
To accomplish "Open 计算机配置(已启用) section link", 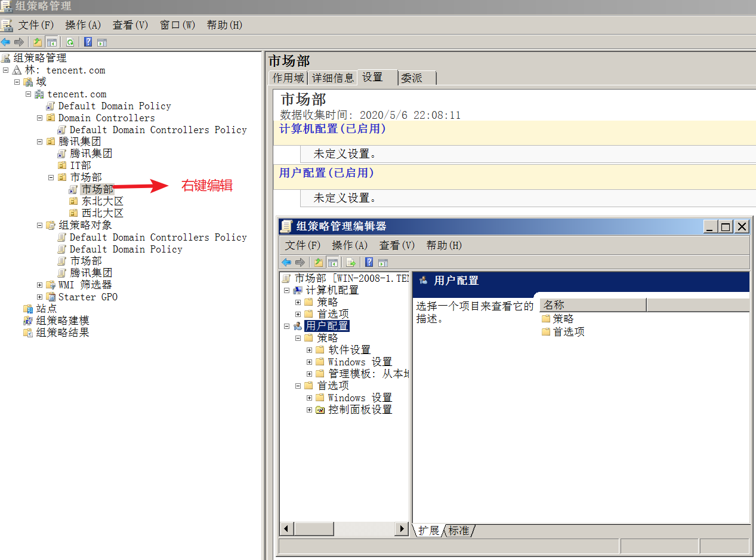I will 333,128.
